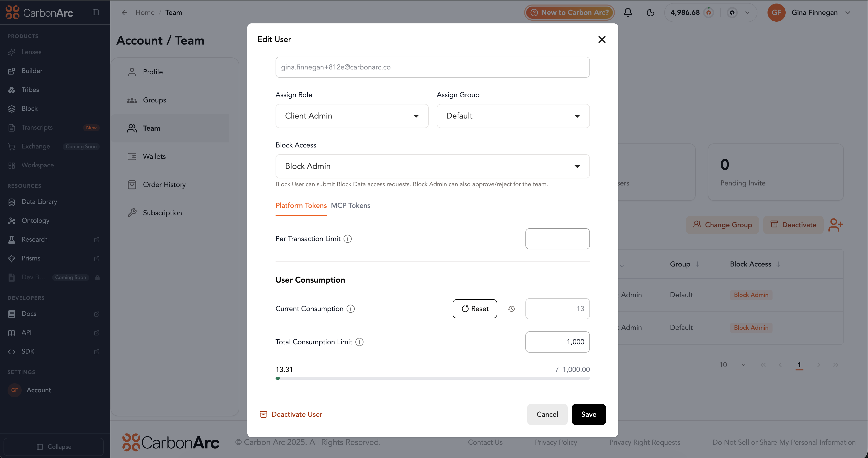Expand the Block Access dropdown
868x458 pixels.
click(x=432, y=166)
